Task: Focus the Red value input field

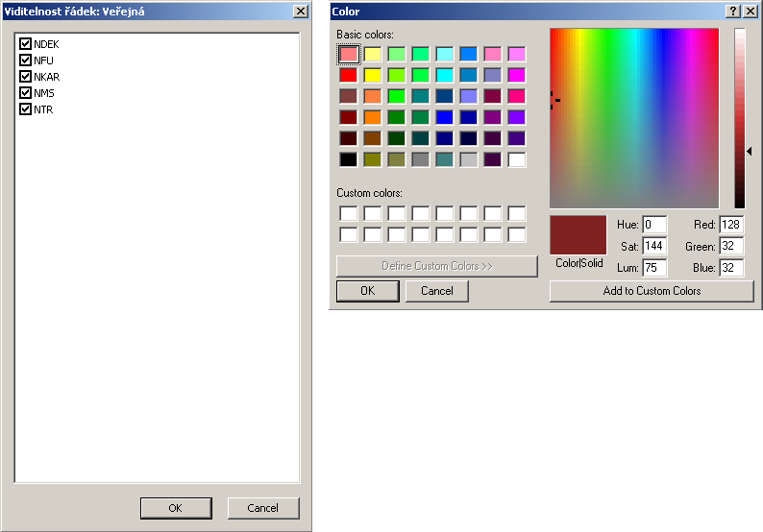Action: [730, 225]
